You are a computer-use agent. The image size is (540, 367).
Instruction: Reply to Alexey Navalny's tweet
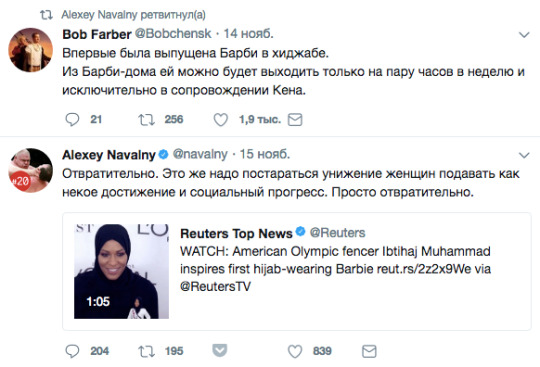[72, 352]
